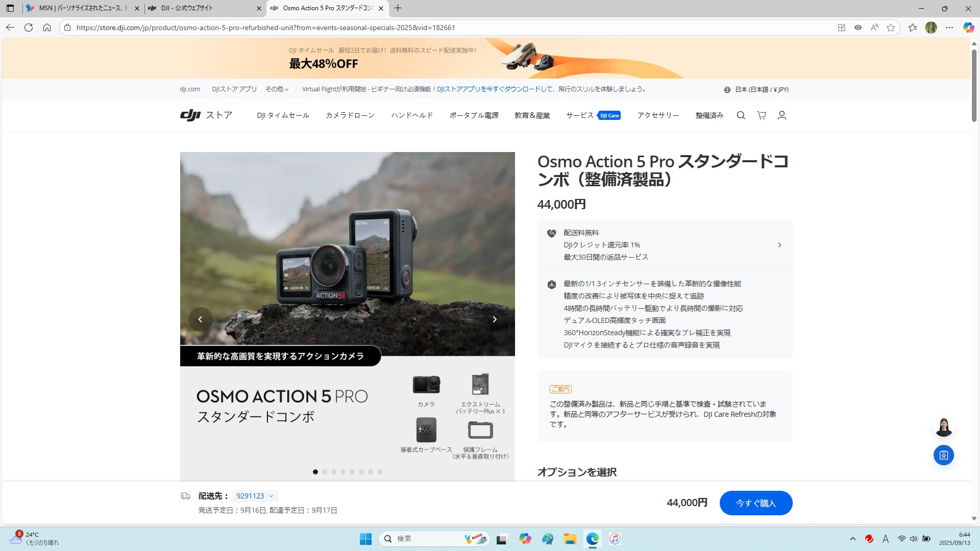Click the browser address bar URL

click(x=265, y=28)
